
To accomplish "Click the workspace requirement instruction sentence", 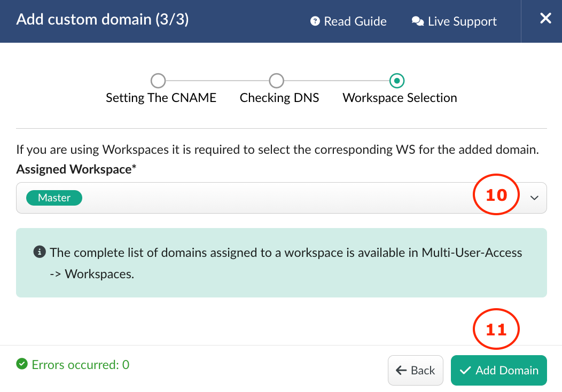I will coord(277,150).
